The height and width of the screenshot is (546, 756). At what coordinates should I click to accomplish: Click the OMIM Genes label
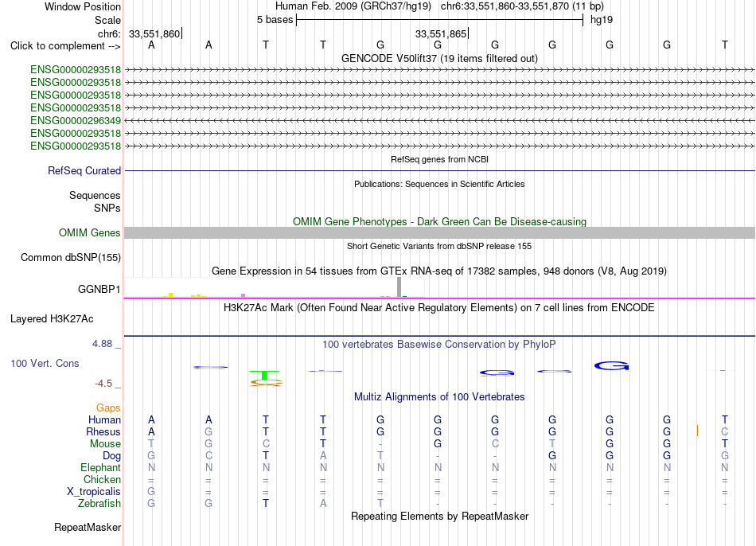pos(89,233)
